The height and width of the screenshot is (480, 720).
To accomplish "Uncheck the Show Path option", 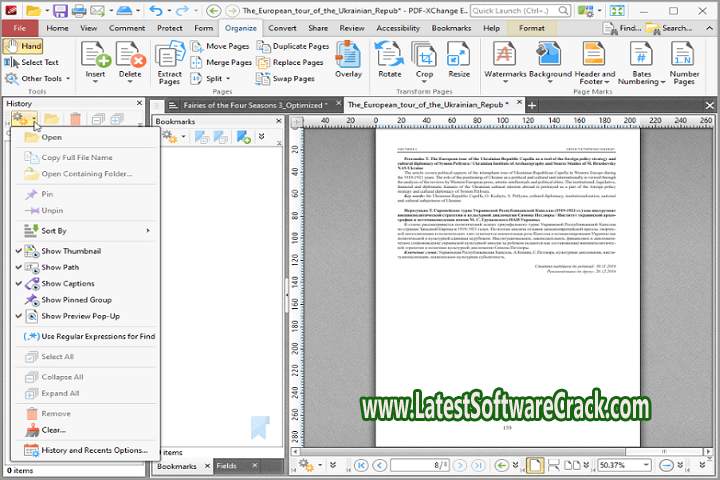I will tap(59, 267).
